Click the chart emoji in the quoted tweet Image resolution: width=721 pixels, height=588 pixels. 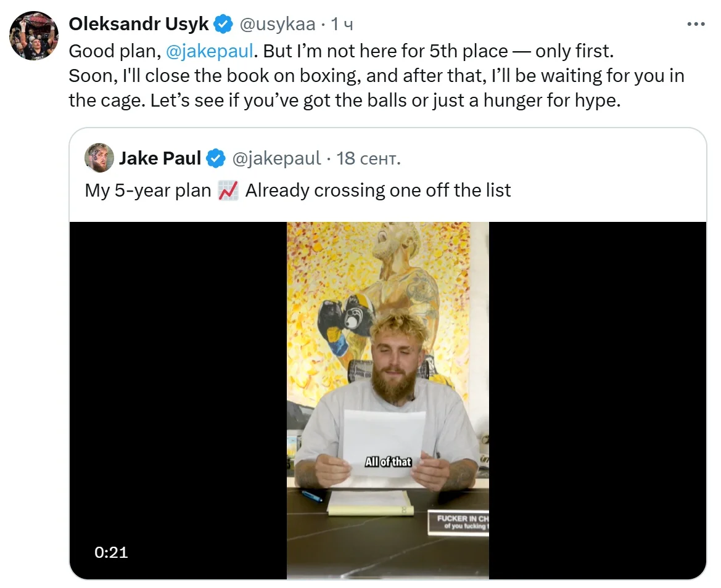tap(228, 190)
